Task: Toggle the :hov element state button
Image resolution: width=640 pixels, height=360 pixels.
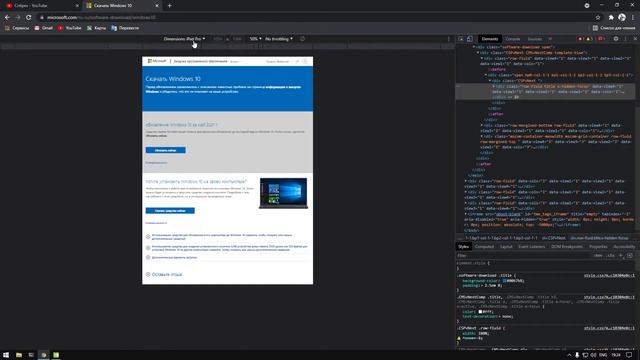Action: tap(598, 256)
